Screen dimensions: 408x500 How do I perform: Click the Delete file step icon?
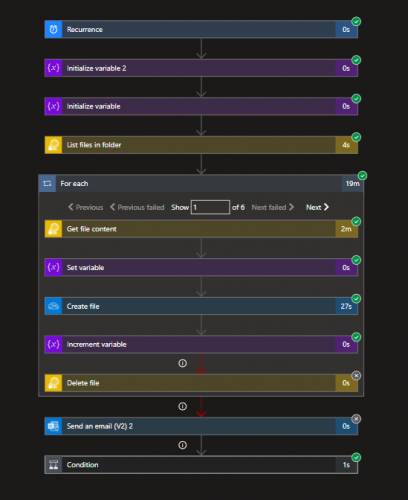pyautogui.click(x=53, y=383)
